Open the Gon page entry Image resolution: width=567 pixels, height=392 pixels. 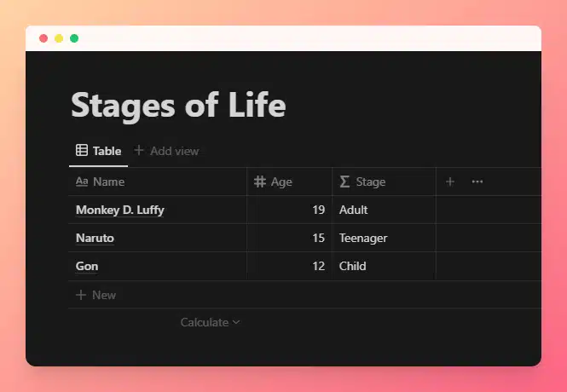(87, 266)
